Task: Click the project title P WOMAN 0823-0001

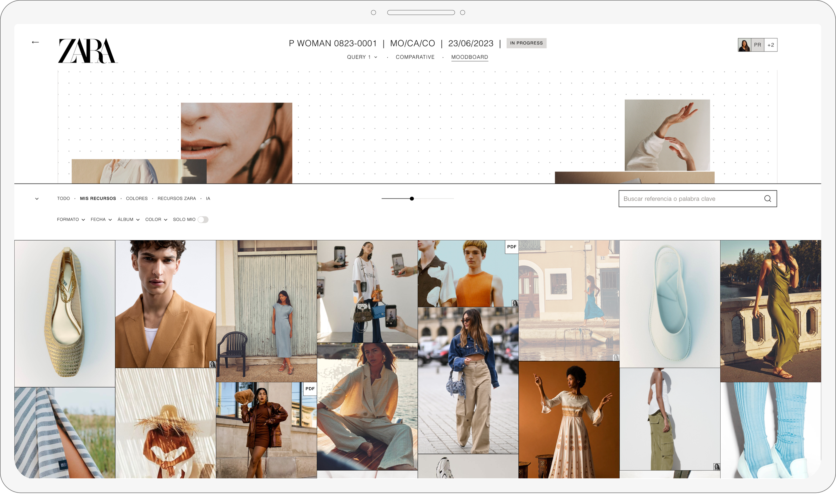Action: [333, 43]
